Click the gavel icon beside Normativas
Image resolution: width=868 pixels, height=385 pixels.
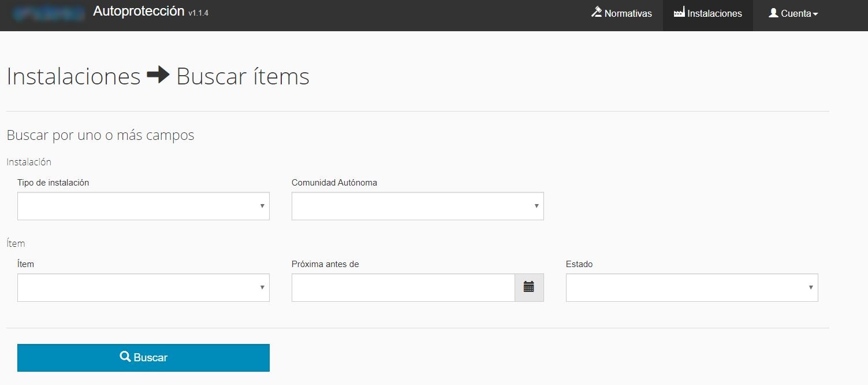(x=597, y=12)
